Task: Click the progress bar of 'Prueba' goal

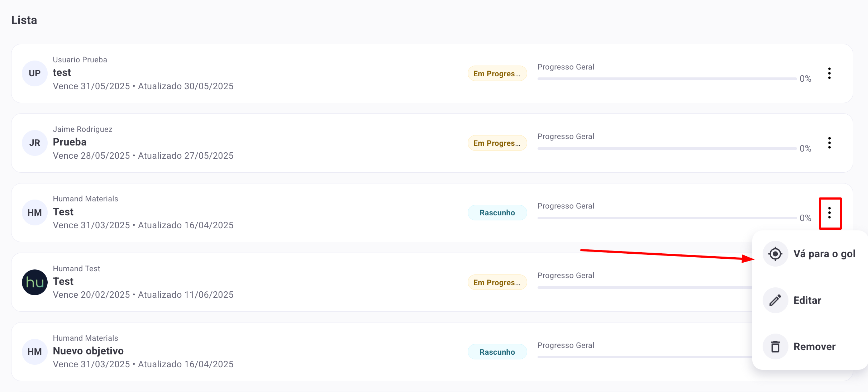Action: [667, 148]
